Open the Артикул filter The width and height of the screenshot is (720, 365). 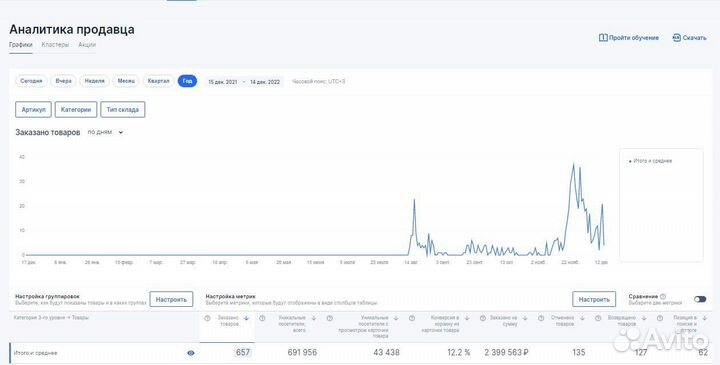[33, 110]
